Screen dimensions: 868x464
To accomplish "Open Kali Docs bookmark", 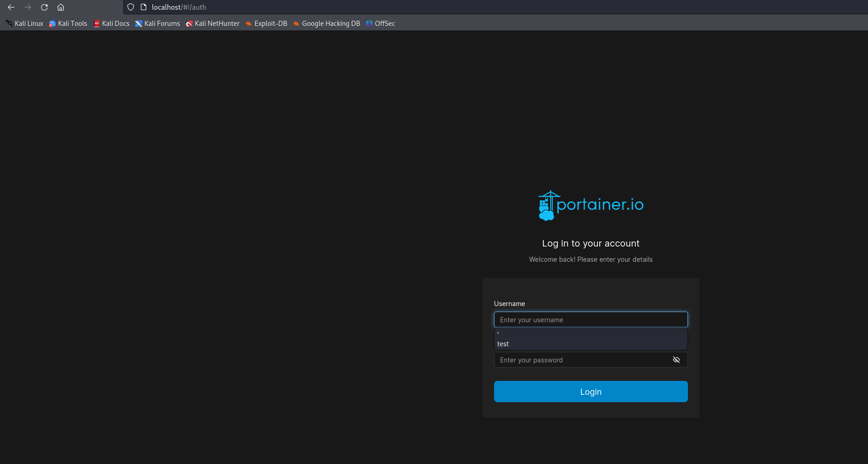I will click(x=111, y=24).
